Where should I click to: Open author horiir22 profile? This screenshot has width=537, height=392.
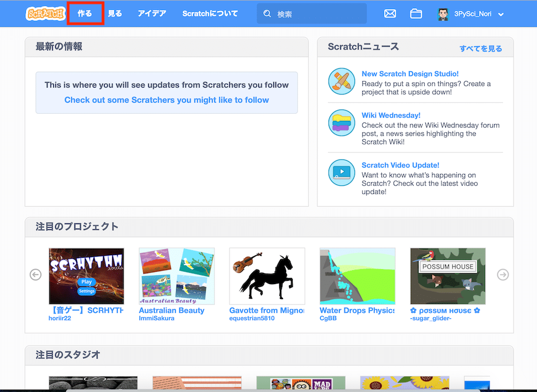tap(60, 318)
